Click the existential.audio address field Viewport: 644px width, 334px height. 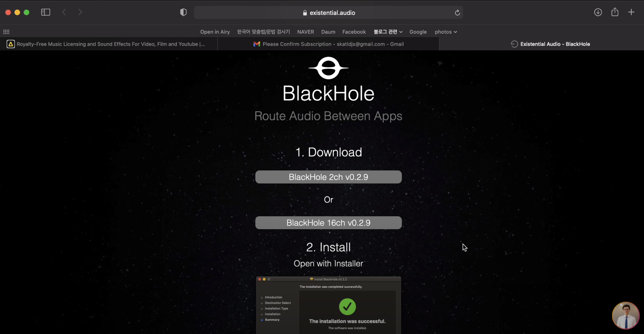(x=328, y=12)
